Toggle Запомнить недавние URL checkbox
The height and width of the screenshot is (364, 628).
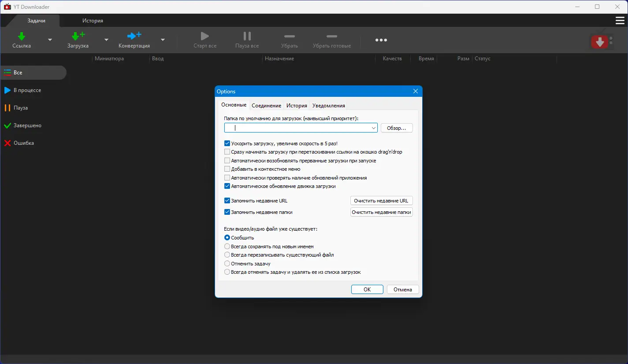(x=227, y=201)
